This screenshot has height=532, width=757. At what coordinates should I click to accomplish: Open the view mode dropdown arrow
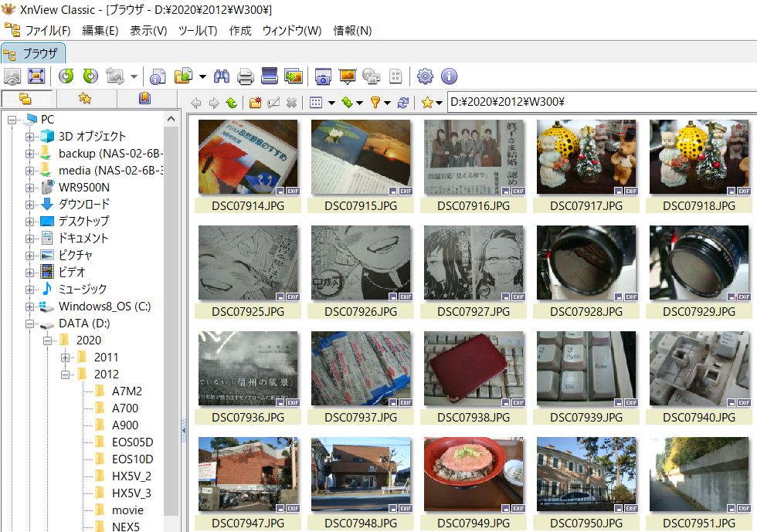(x=331, y=103)
